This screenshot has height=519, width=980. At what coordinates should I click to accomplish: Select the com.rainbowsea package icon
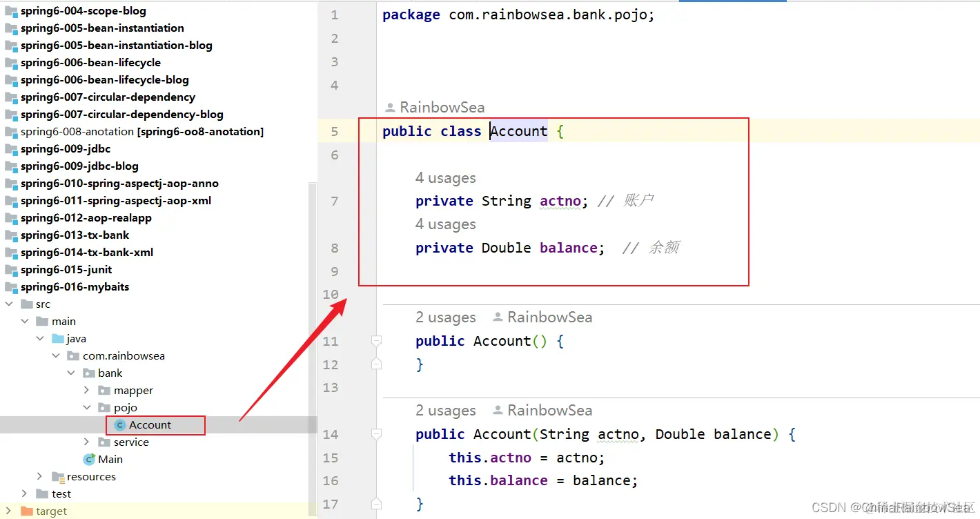coord(73,356)
